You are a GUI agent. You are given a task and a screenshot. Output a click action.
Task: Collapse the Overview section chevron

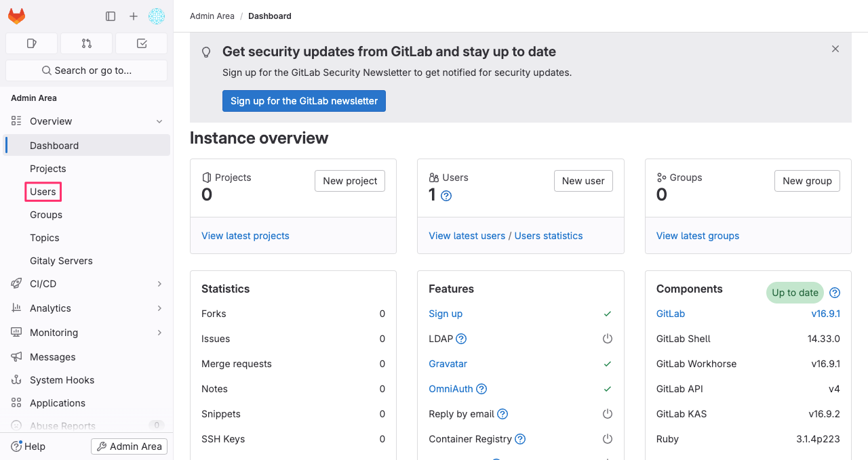click(159, 121)
